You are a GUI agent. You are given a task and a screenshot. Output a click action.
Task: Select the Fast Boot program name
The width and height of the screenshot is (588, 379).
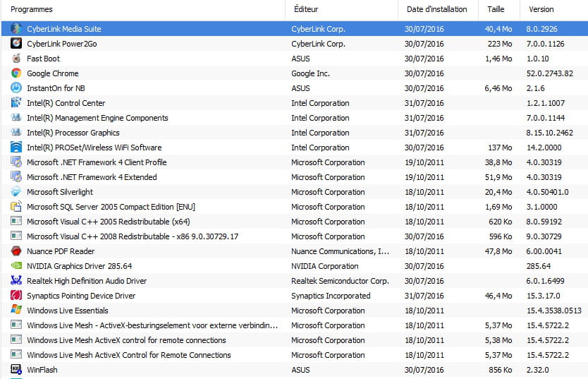pyautogui.click(x=43, y=59)
